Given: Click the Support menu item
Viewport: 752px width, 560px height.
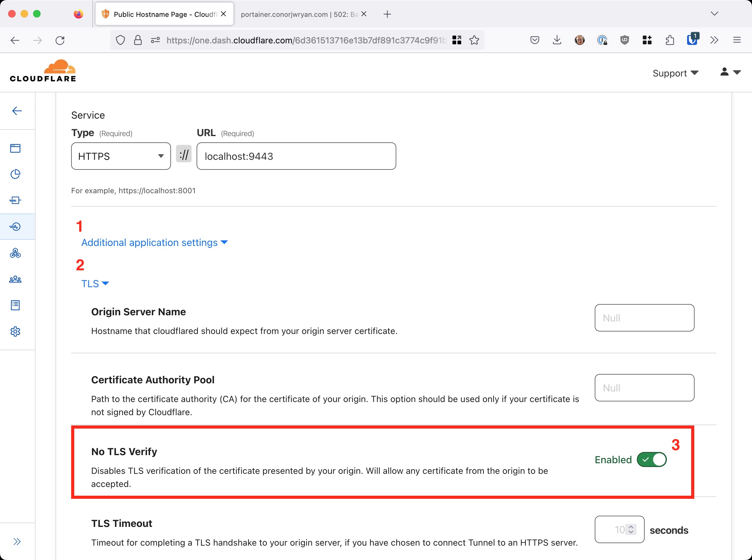Looking at the screenshot, I should pos(675,73).
